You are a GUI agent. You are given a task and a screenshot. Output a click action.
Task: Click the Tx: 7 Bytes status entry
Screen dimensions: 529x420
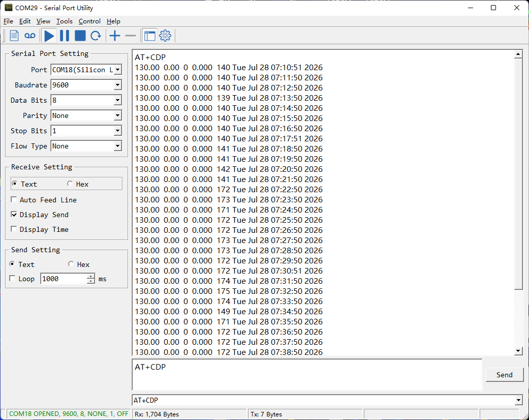(266, 414)
